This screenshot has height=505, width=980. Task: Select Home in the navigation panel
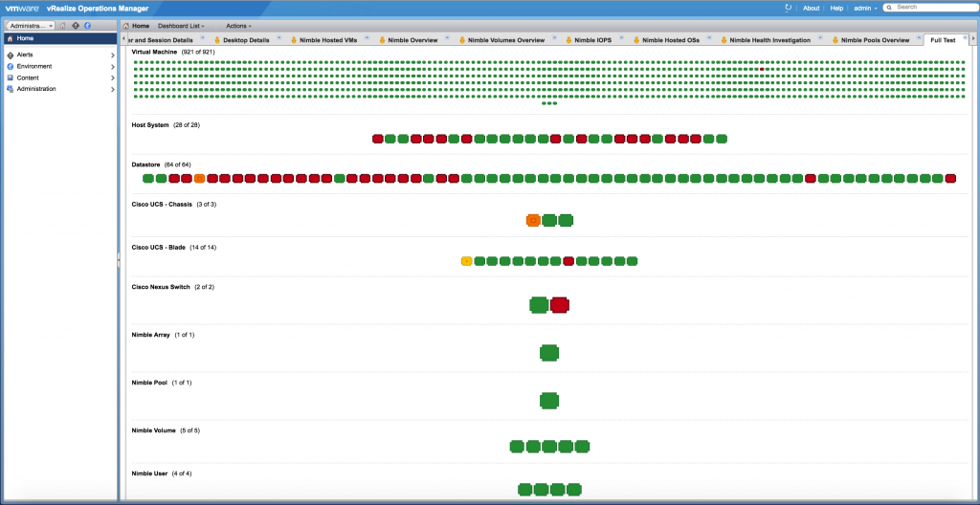pyautogui.click(x=60, y=38)
